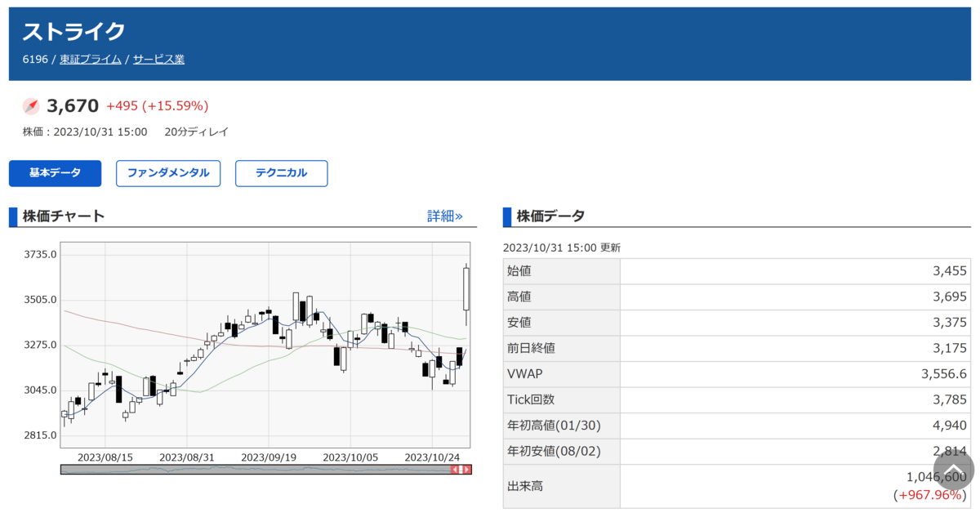The width and height of the screenshot is (980, 513).
Task: Open the 東証プライム market link
Action: (x=90, y=59)
